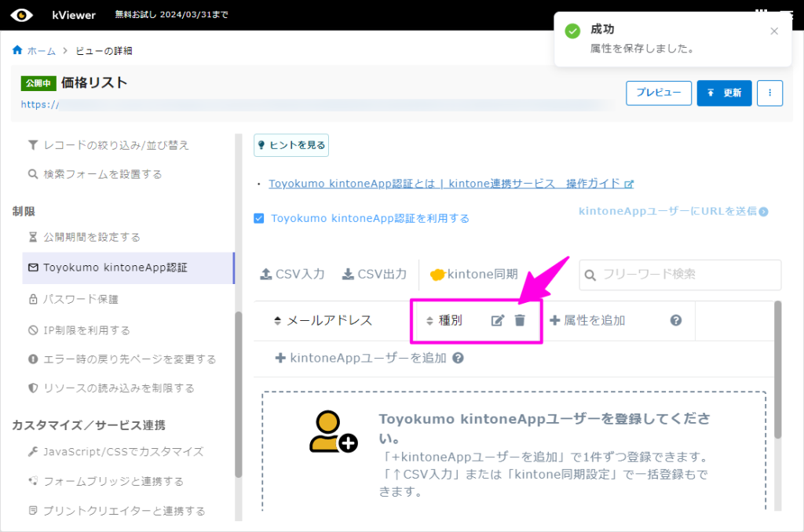
Task: Click the edit icon for 種別 attribute
Action: click(x=497, y=321)
